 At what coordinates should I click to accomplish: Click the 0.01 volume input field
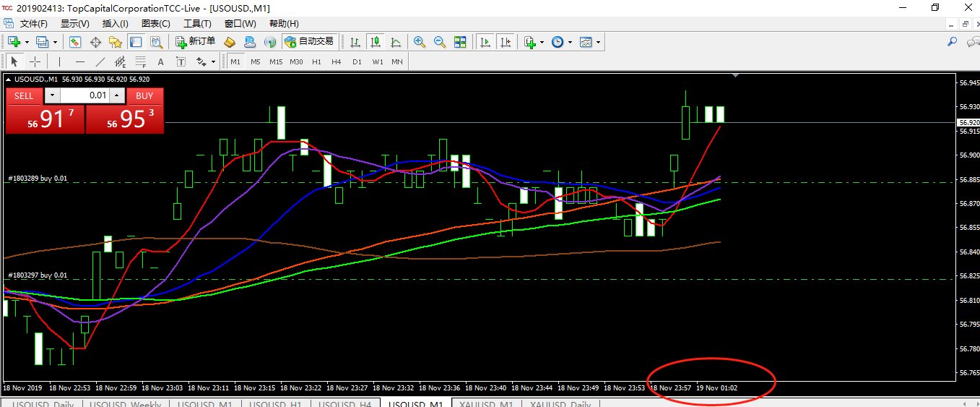coord(84,95)
